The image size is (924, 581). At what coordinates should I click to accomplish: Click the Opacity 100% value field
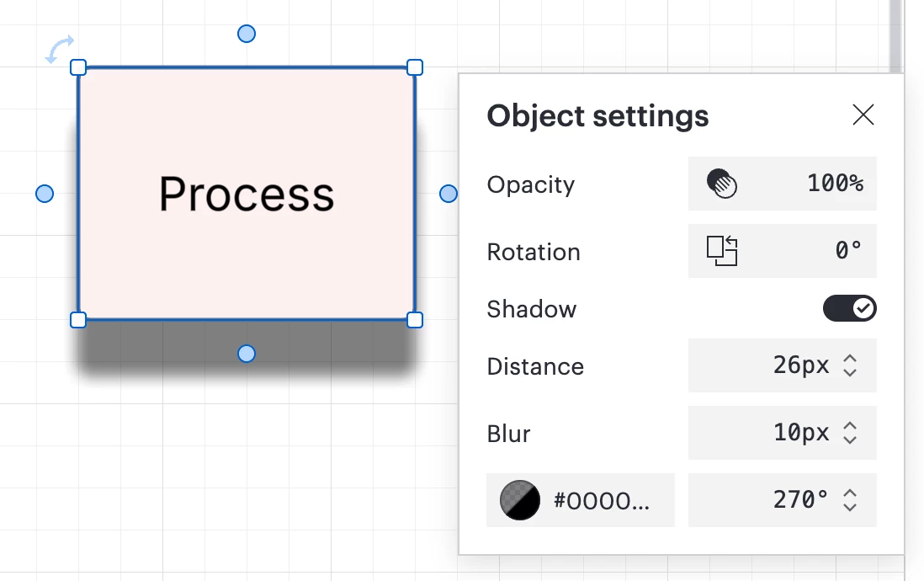pos(782,184)
